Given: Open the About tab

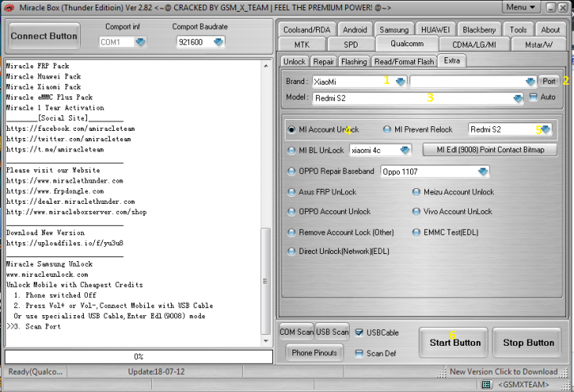Looking at the screenshot, I should point(550,30).
